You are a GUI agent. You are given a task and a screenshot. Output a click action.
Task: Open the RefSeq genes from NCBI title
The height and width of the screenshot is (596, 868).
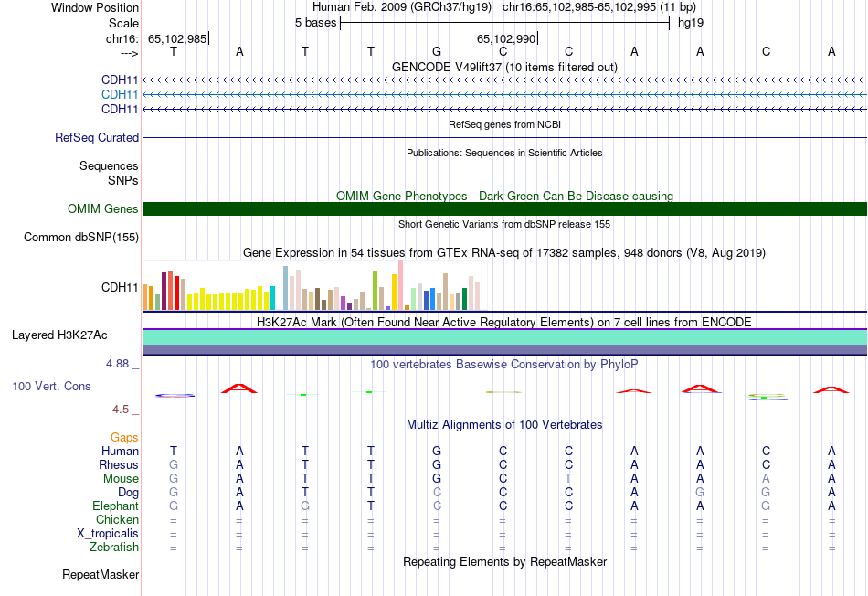pyautogui.click(x=504, y=124)
